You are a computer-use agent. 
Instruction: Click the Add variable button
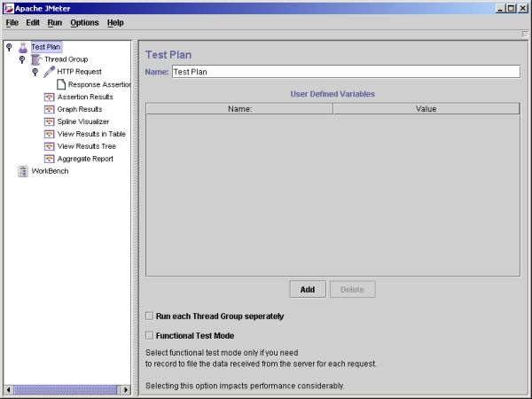click(308, 289)
